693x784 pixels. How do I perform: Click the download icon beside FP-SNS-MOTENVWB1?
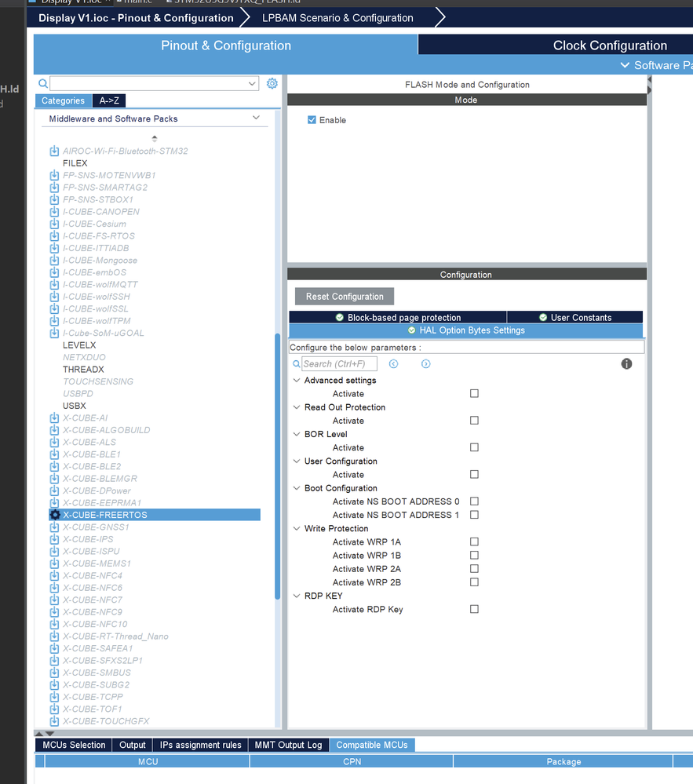[54, 175]
